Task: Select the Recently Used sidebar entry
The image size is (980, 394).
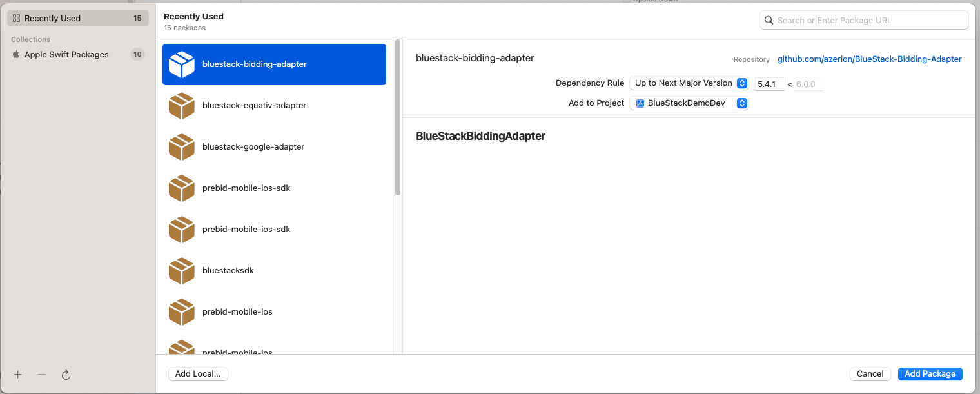Action: 77,17
